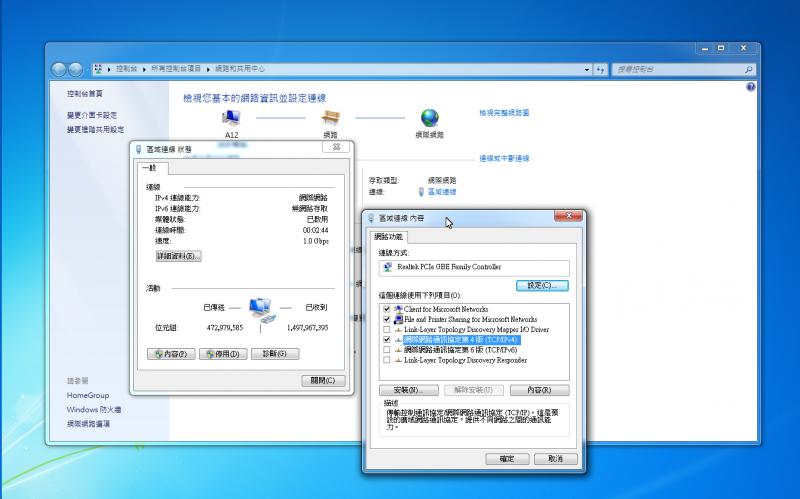Go back with the Explorer back arrow
Image resolution: width=800 pixels, height=499 pixels.
(59, 69)
